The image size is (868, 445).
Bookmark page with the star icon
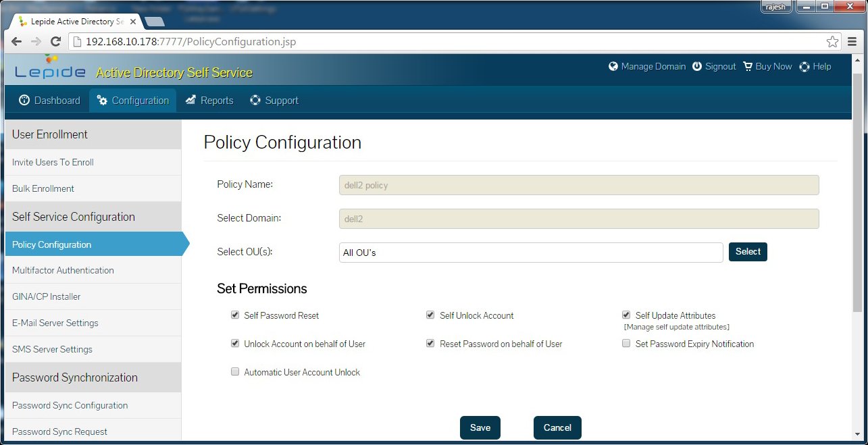[832, 42]
